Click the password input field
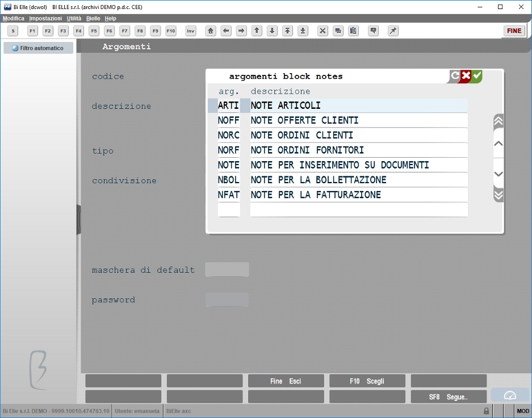 click(x=227, y=299)
